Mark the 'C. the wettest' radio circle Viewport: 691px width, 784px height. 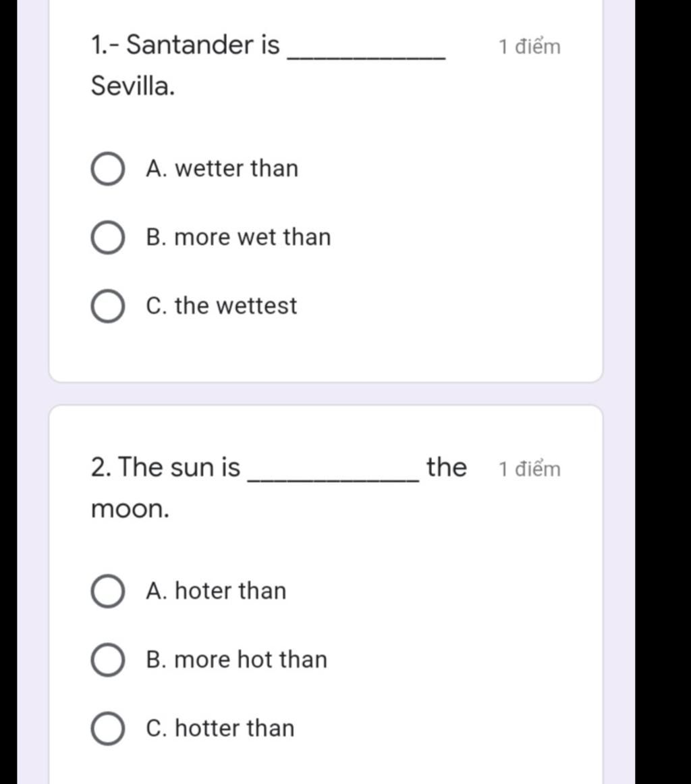tap(107, 307)
